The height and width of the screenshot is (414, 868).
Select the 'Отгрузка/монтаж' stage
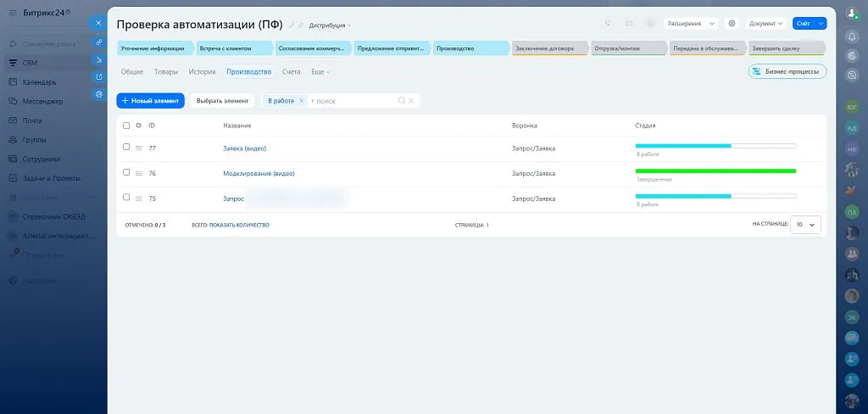click(x=628, y=48)
